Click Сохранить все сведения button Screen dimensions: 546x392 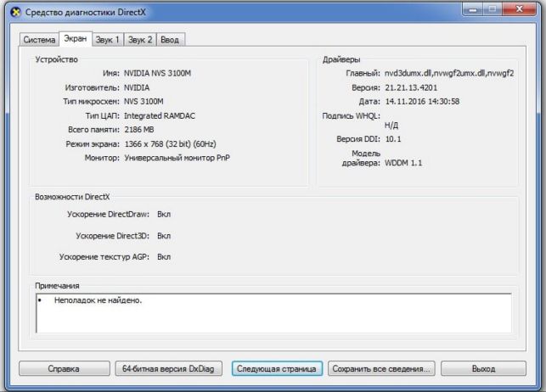coord(381,368)
